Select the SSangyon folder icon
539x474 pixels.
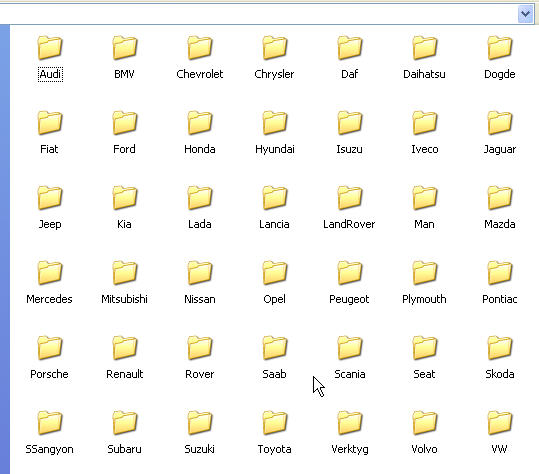pos(50,422)
